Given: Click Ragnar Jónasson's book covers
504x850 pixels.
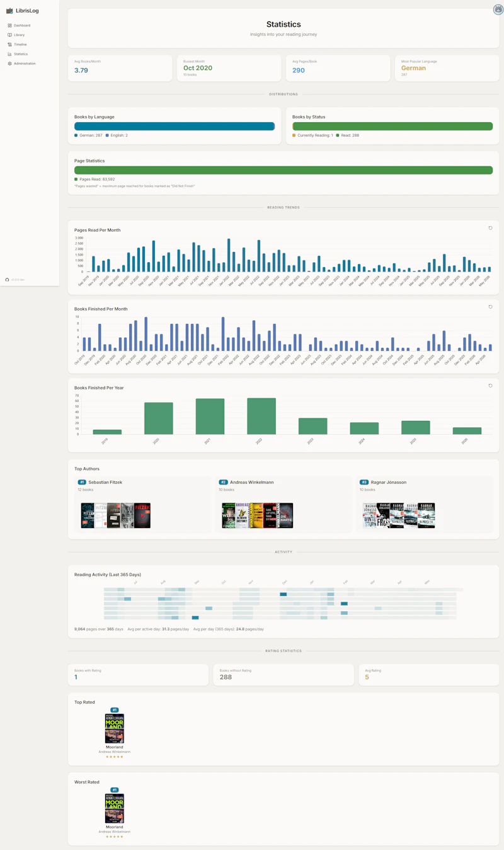Looking at the screenshot, I should [x=399, y=515].
